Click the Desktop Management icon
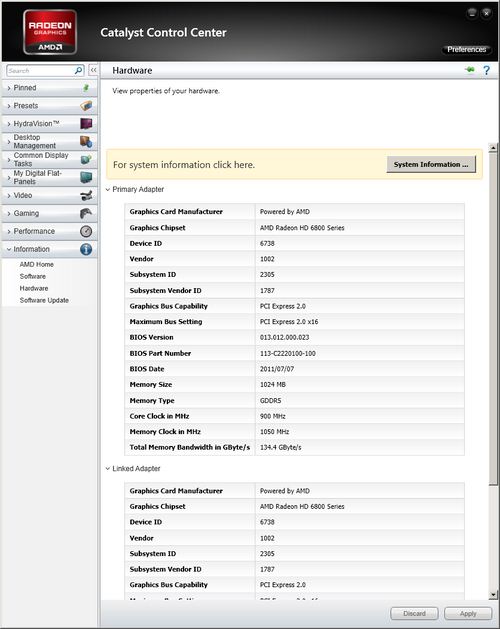 click(x=86, y=141)
